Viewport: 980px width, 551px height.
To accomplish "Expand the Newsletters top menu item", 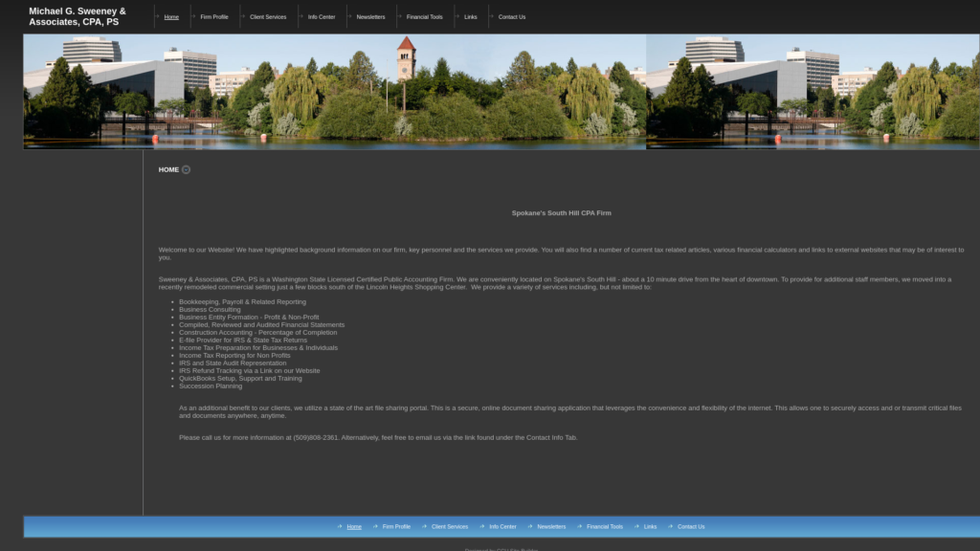I will [x=370, y=17].
